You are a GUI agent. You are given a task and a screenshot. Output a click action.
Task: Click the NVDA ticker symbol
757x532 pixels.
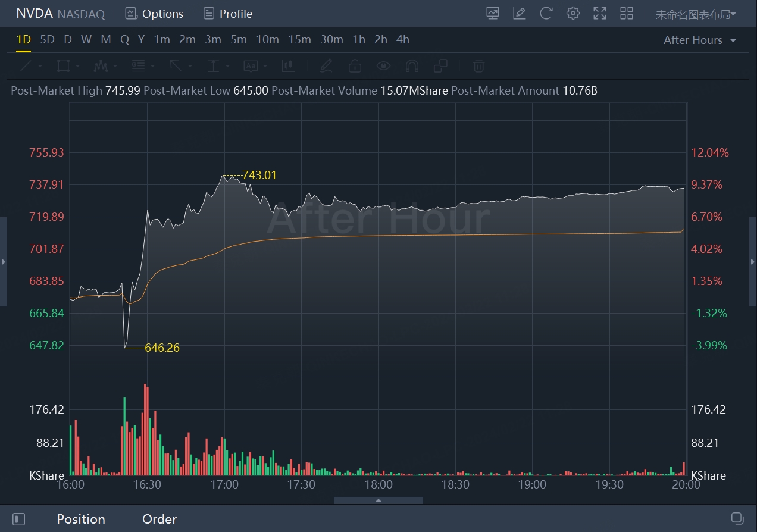(35, 13)
